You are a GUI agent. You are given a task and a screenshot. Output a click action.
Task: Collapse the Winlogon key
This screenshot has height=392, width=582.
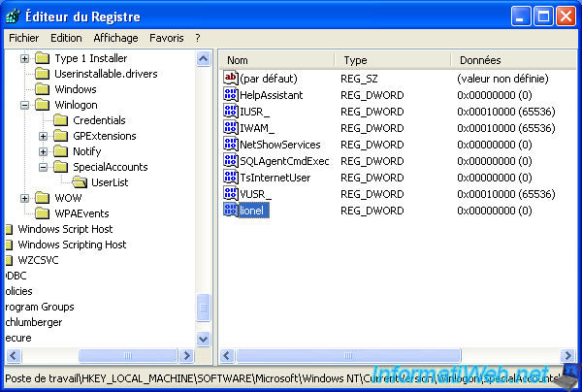24,106
